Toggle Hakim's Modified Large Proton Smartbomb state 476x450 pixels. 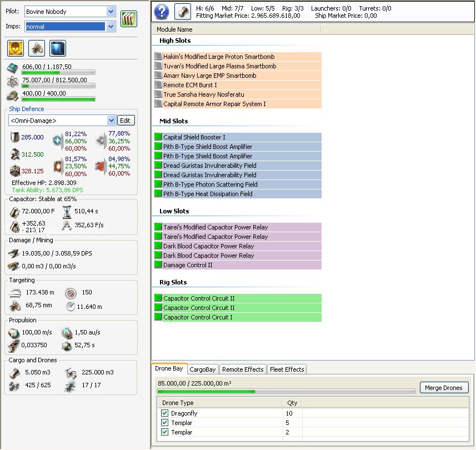pos(158,56)
